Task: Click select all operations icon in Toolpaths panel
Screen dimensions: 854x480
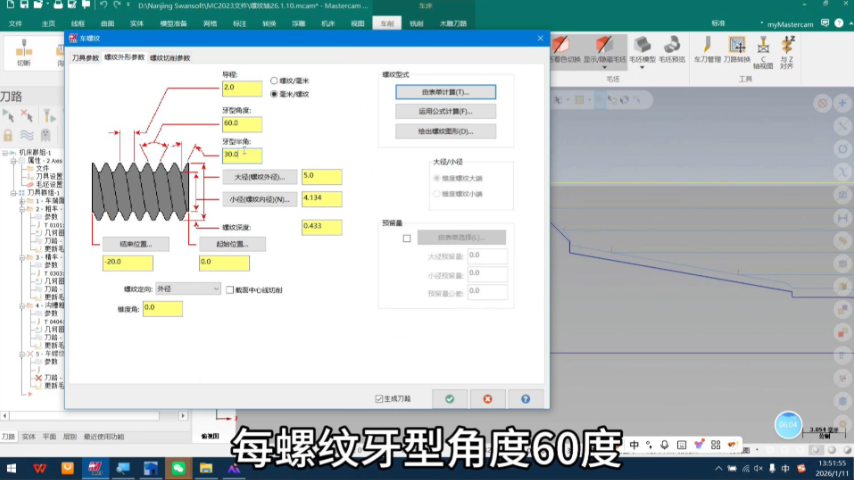Action: (9, 116)
